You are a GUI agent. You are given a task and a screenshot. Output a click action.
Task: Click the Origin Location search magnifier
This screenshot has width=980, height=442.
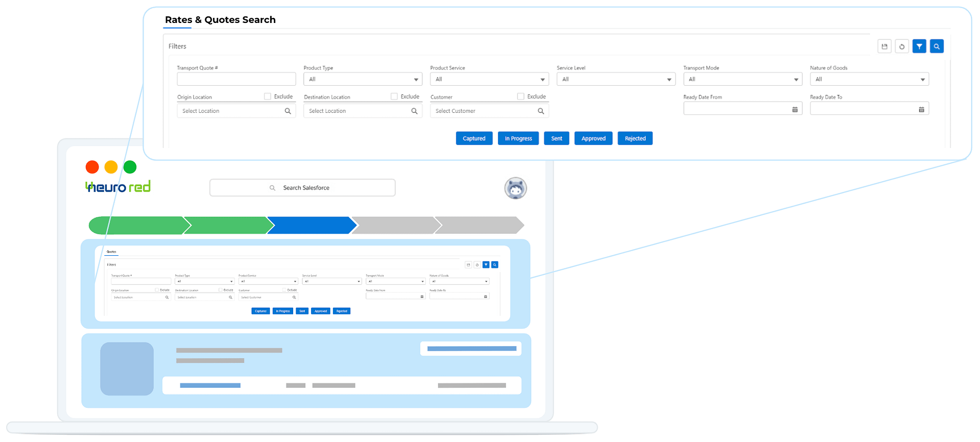(288, 111)
